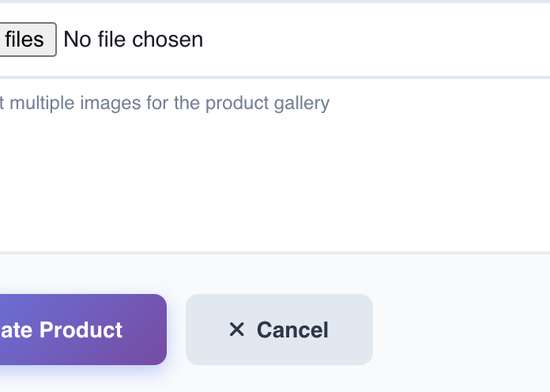The image size is (550, 392).
Task: Browse for gallery images via files button
Action: [26, 40]
